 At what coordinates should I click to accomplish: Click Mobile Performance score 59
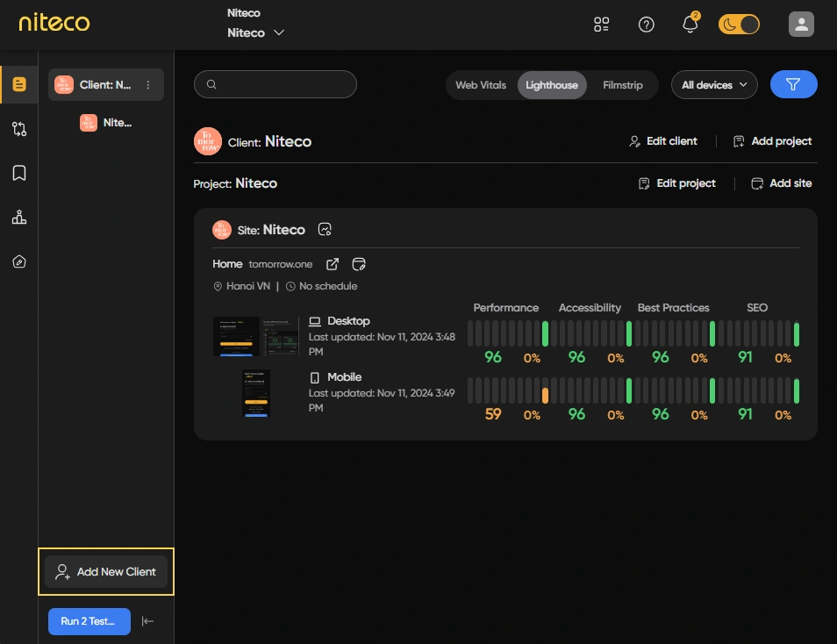493,414
